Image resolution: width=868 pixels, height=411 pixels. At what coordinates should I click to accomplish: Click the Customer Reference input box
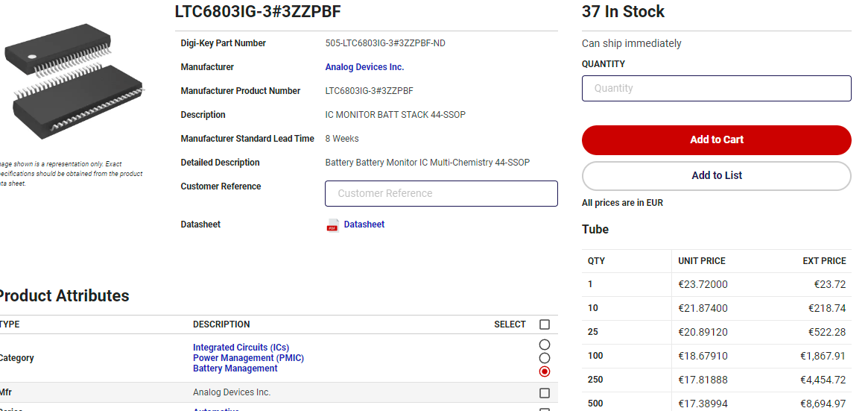point(441,193)
